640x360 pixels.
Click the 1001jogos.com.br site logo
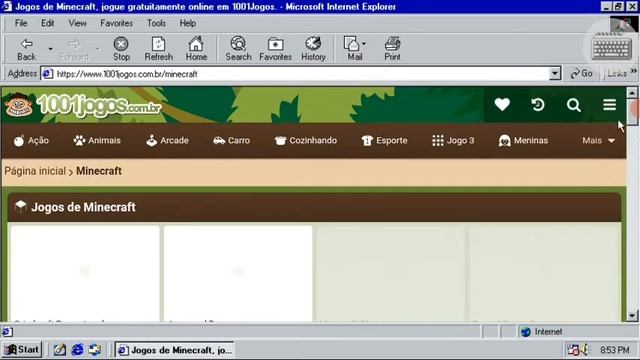pyautogui.click(x=83, y=105)
